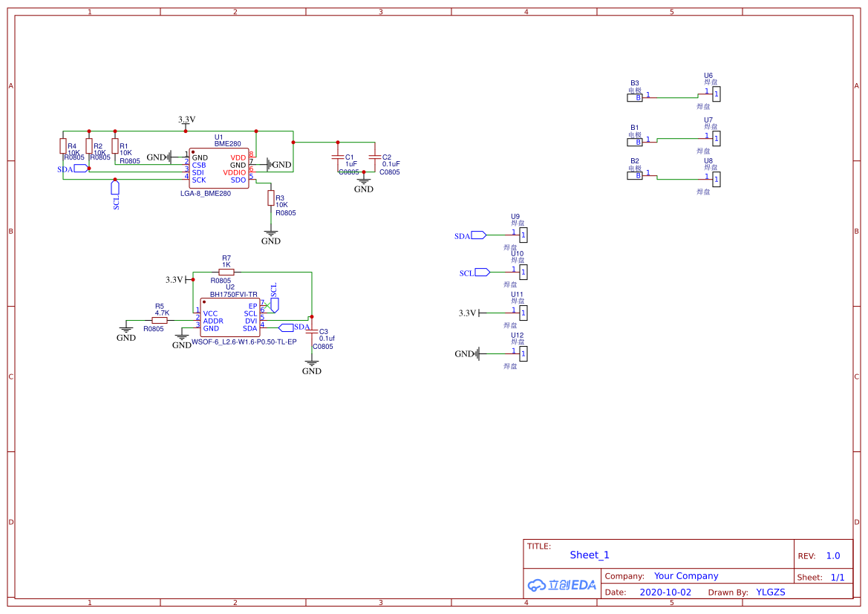This screenshot has width=868, height=614.
Task: Select the BME280 chip U1 symbol
Action: point(218,168)
